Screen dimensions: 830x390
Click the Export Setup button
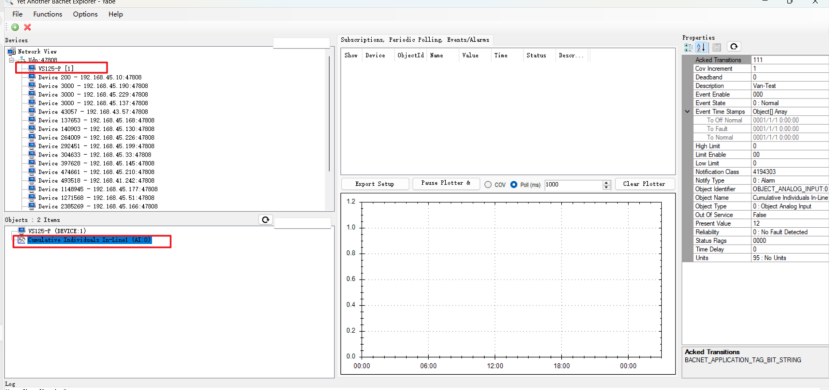tap(375, 184)
